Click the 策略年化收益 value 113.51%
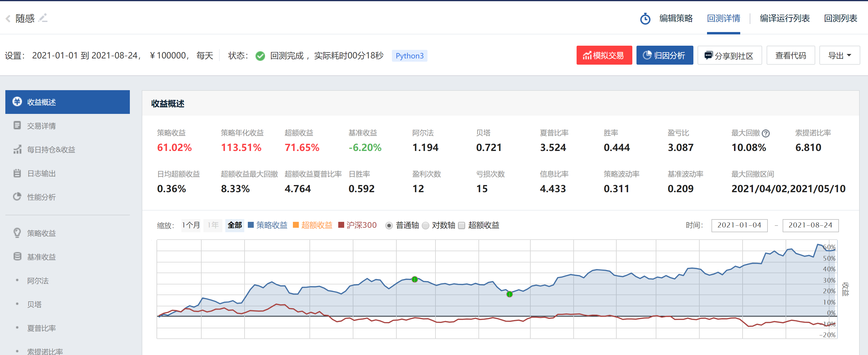The height and width of the screenshot is (355, 868). [241, 148]
